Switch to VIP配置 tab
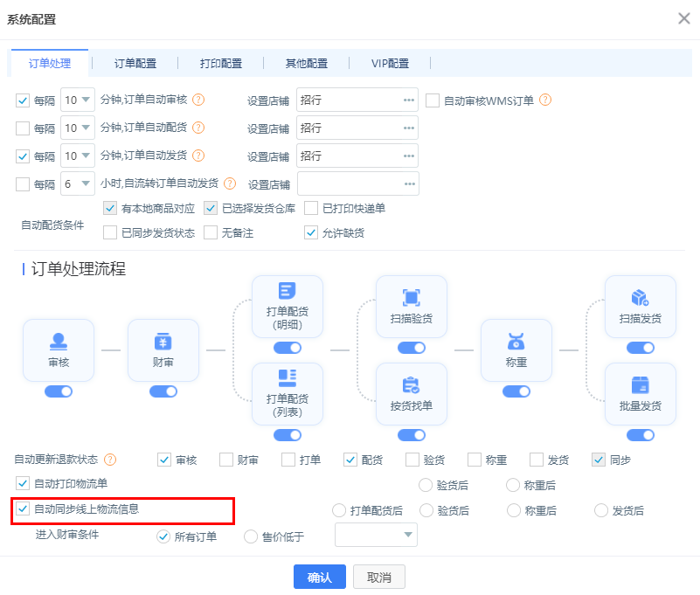700x595 pixels. (x=390, y=64)
